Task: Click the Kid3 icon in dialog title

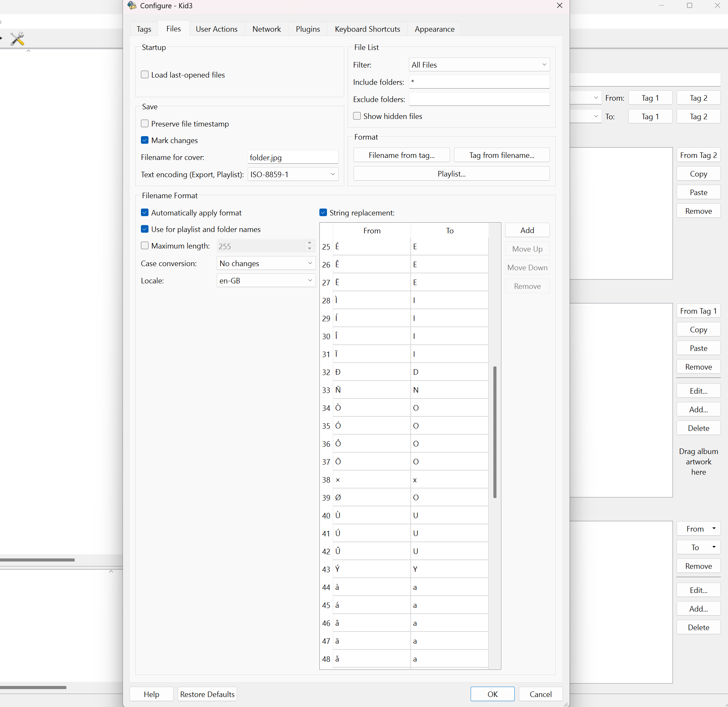Action: [x=132, y=6]
